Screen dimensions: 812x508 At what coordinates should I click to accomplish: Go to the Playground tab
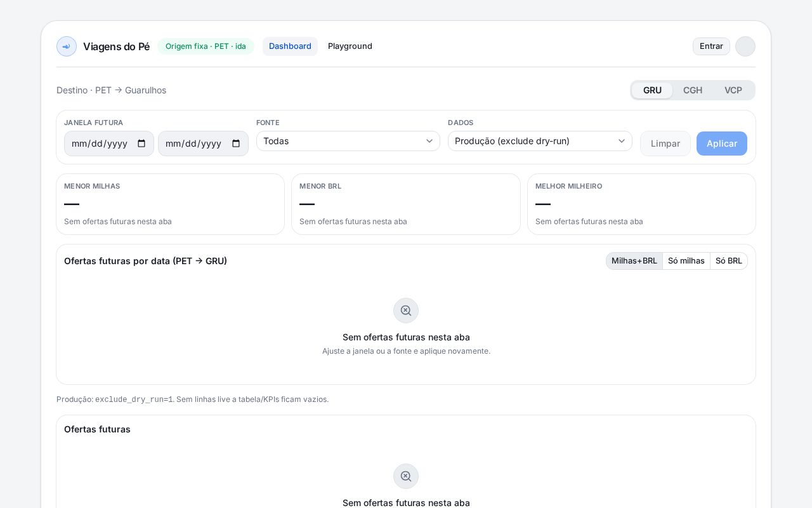coord(350,46)
